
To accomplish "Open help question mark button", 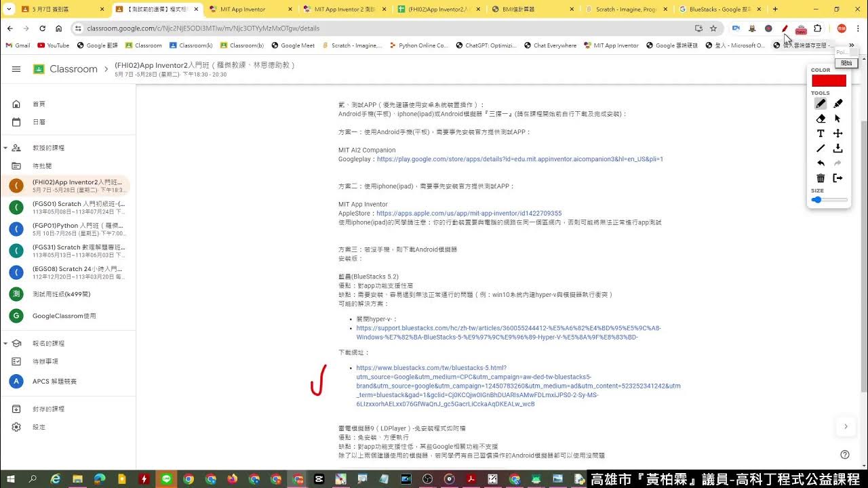I will pos(845,455).
